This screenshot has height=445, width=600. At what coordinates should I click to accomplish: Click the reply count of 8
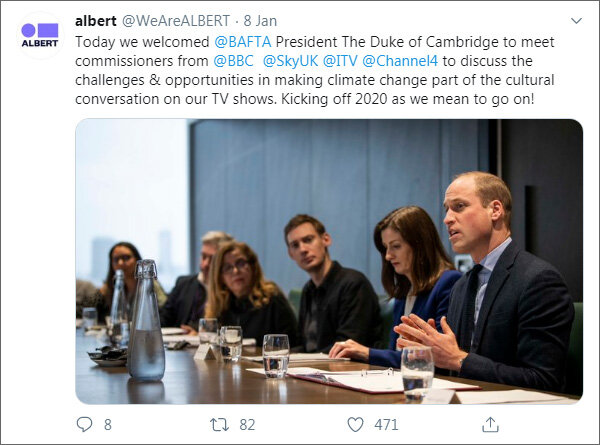[x=107, y=424]
